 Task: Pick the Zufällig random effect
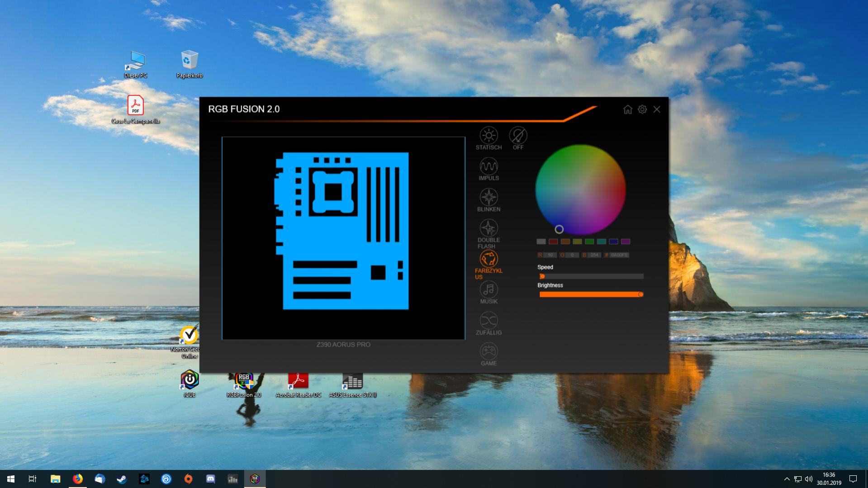click(x=489, y=323)
